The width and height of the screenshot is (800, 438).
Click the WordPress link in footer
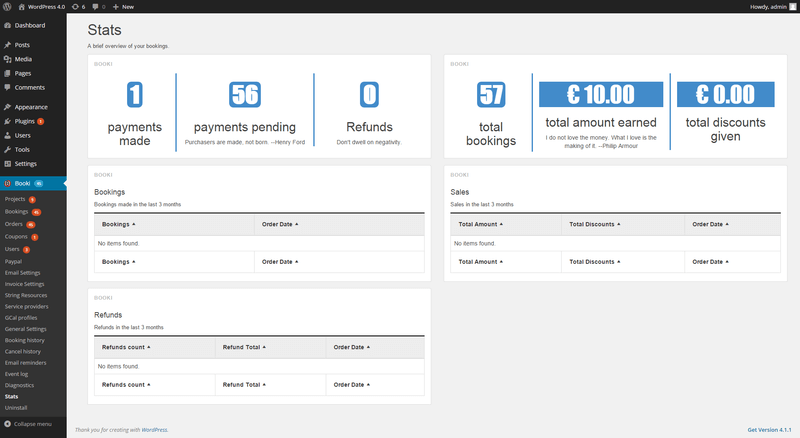click(154, 429)
